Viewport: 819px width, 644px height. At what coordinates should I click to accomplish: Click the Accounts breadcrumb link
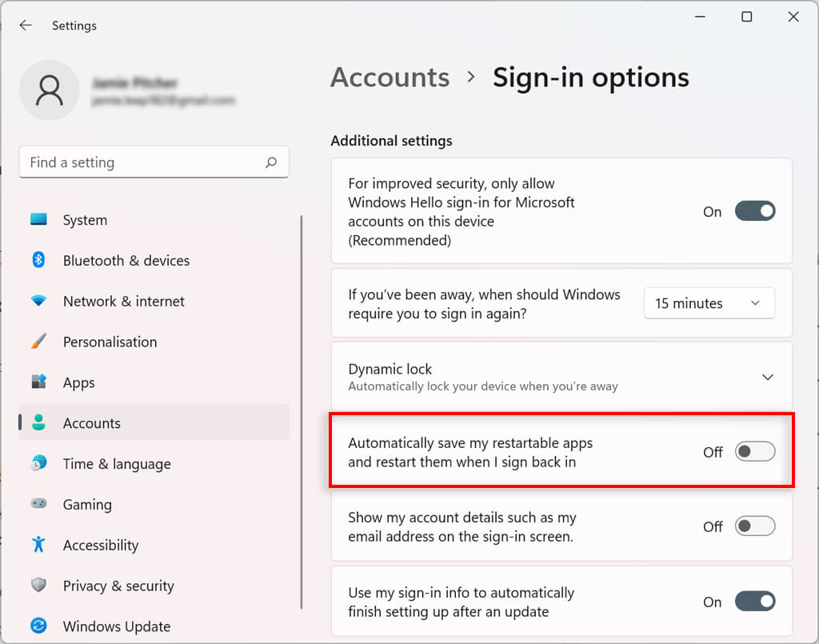tap(390, 78)
